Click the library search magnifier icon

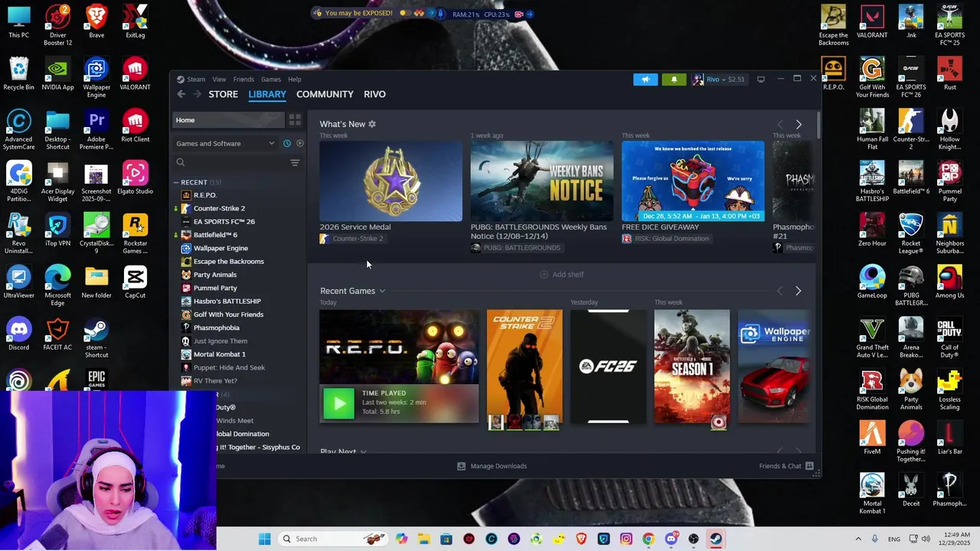pyautogui.click(x=181, y=162)
